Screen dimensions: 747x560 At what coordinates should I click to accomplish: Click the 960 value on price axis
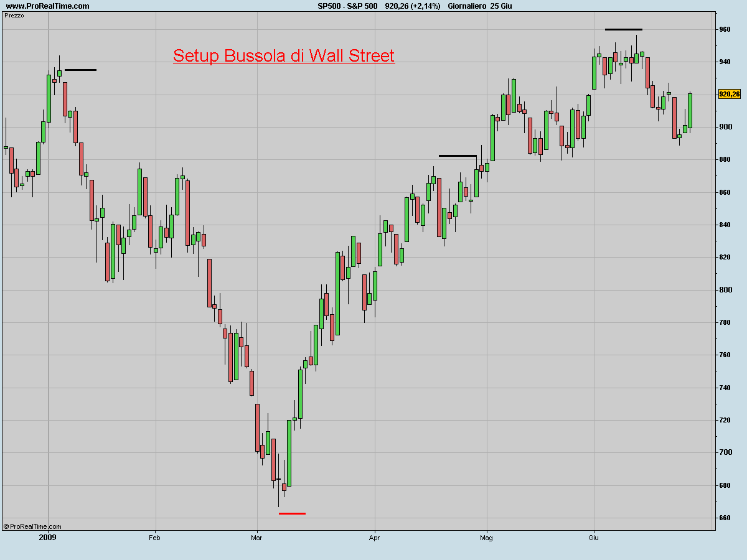coord(725,29)
